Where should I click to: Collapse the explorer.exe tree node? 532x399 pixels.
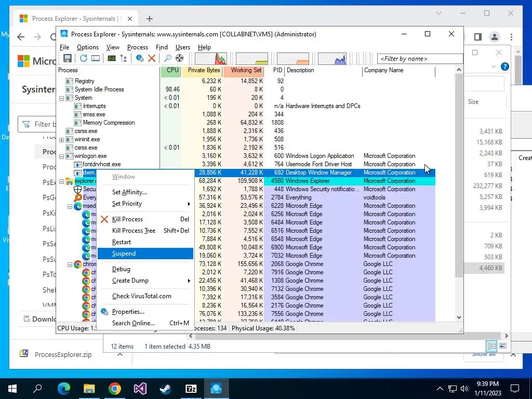[61, 181]
